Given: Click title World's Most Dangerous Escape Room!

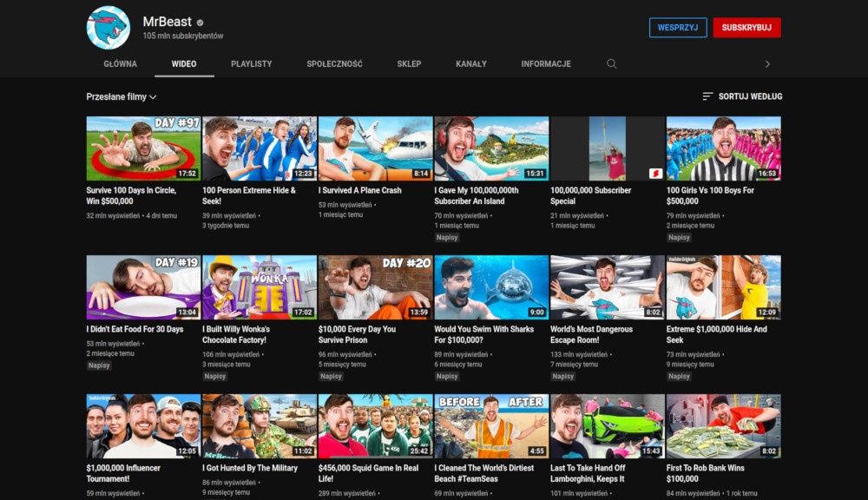Looking at the screenshot, I should [591, 334].
